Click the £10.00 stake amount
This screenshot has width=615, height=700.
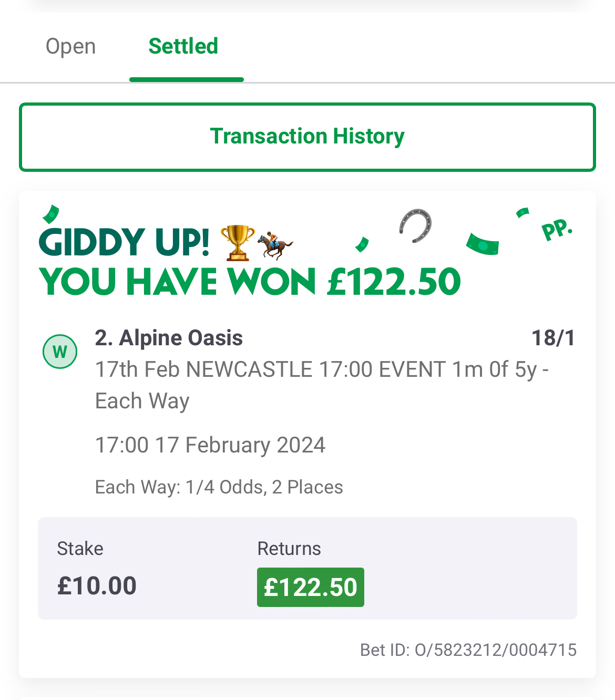(97, 585)
